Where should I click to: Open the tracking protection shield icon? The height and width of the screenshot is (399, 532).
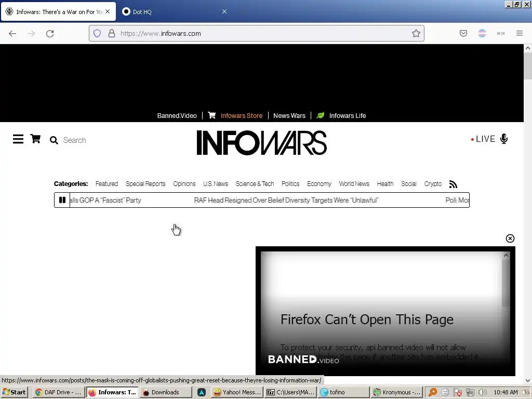(x=97, y=33)
